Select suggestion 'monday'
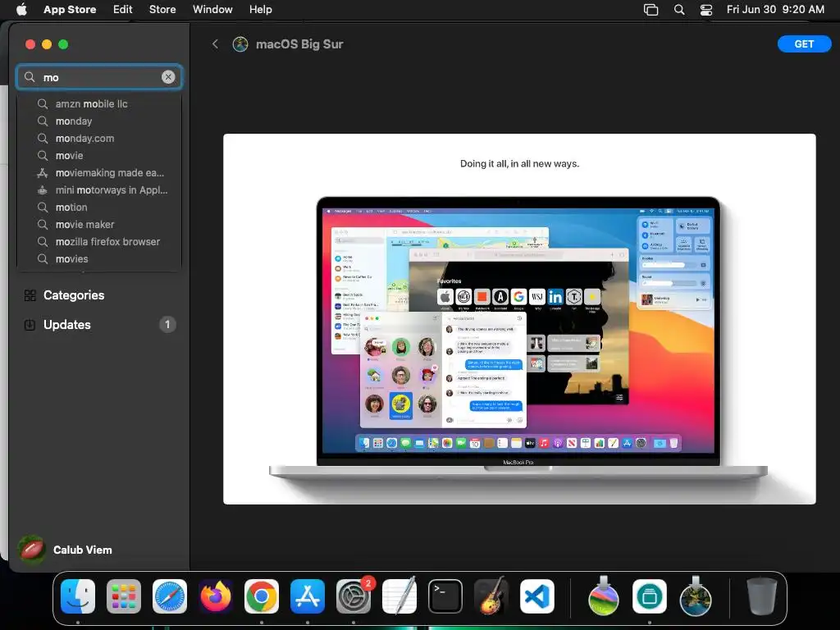This screenshot has width=840, height=630. pyautogui.click(x=99, y=121)
